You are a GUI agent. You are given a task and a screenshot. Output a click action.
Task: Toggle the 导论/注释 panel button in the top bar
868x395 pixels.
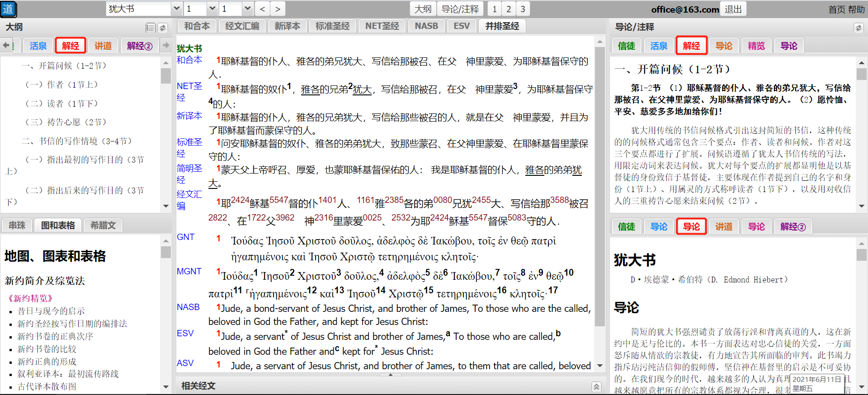click(460, 9)
